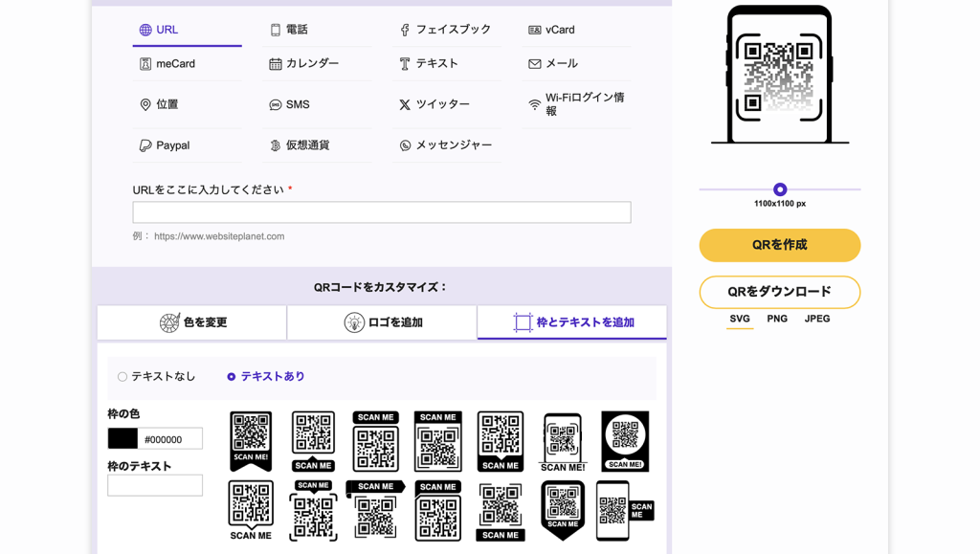Select テキストなし radio option

(x=122, y=377)
